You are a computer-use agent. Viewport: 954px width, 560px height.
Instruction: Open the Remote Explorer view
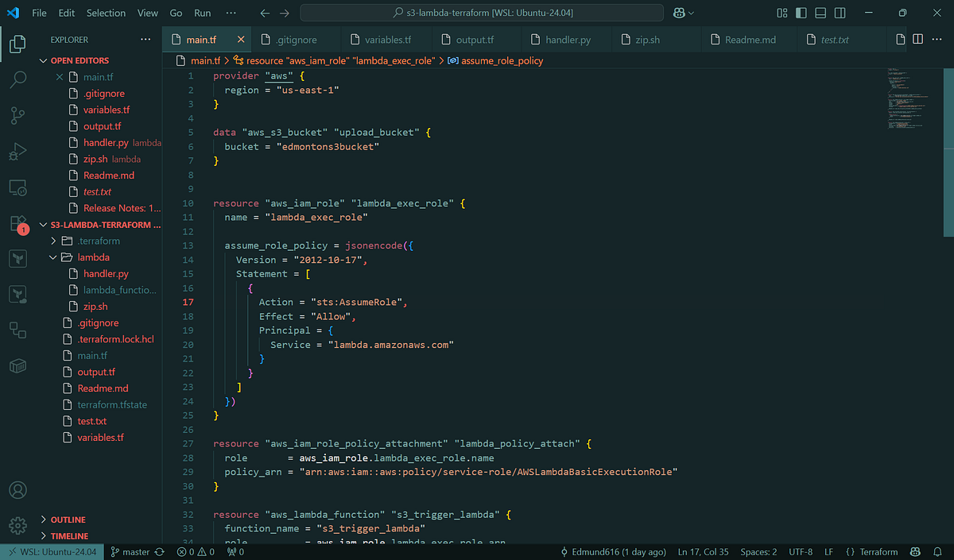point(17,187)
